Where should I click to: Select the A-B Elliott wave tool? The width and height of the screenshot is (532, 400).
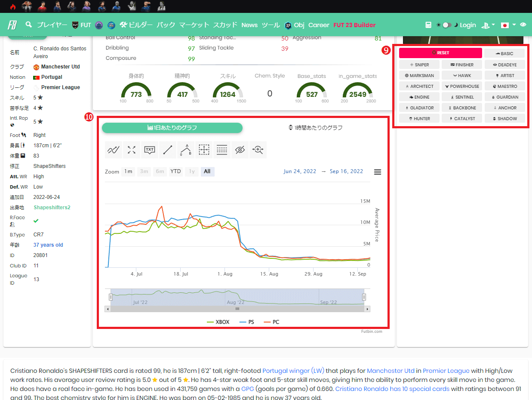[186, 150]
